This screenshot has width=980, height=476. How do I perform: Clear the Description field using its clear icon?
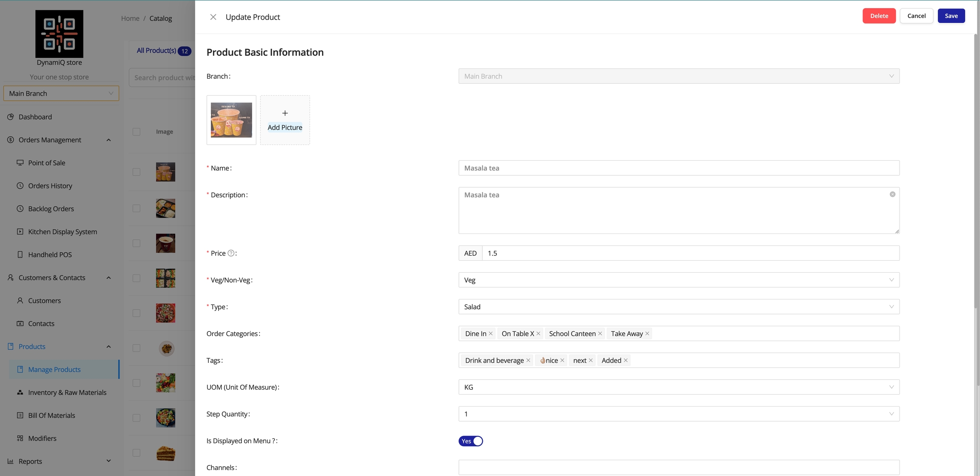892,194
